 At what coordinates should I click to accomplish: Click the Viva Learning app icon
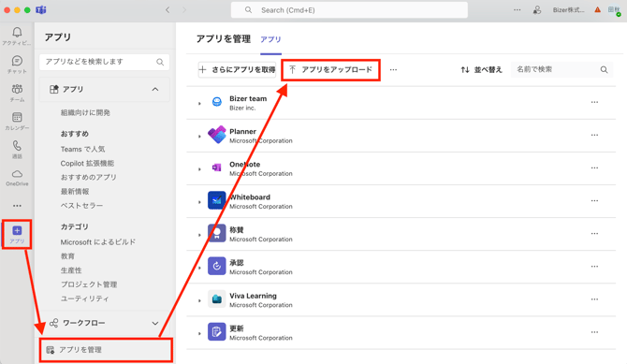point(217,298)
